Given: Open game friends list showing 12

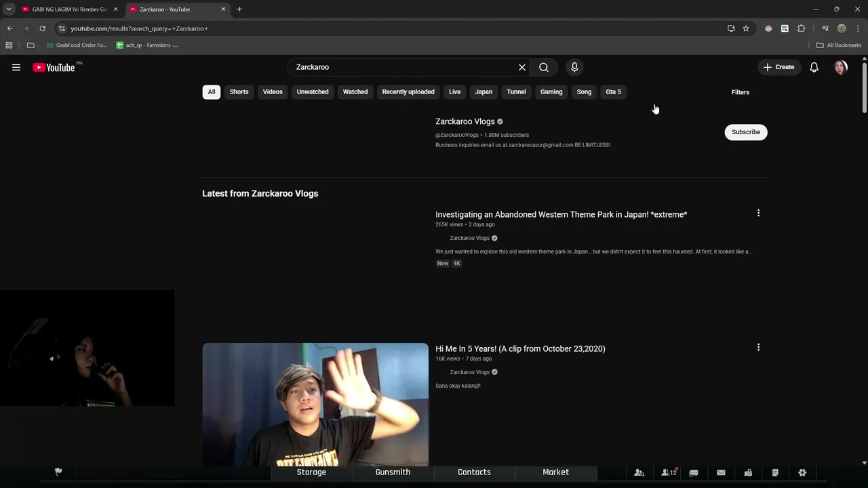Looking at the screenshot, I should tap(669, 472).
